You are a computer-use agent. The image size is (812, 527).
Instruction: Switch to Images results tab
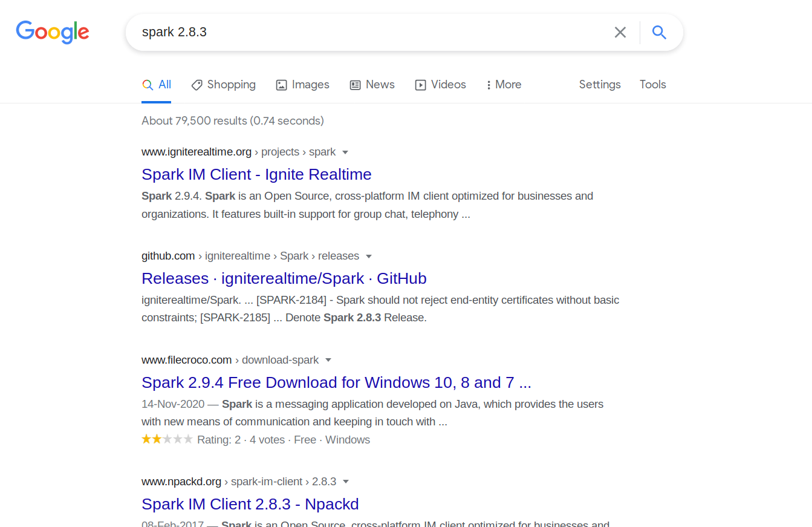coord(302,85)
